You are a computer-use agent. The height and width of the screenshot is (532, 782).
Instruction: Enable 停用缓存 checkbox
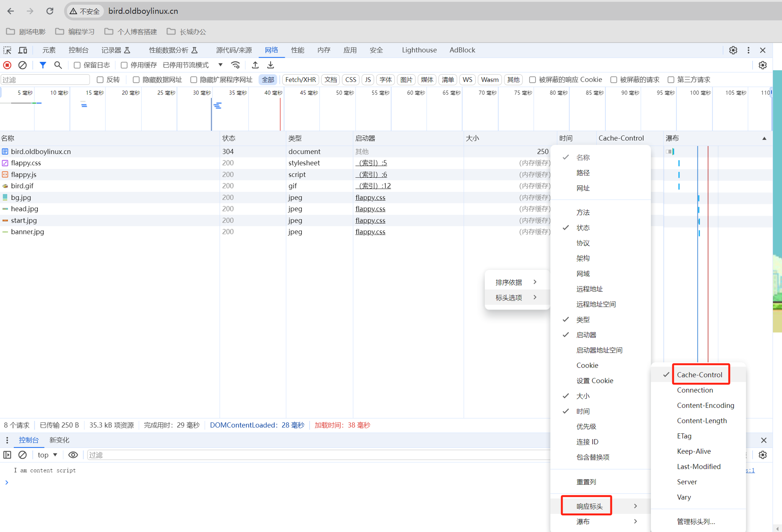(124, 65)
